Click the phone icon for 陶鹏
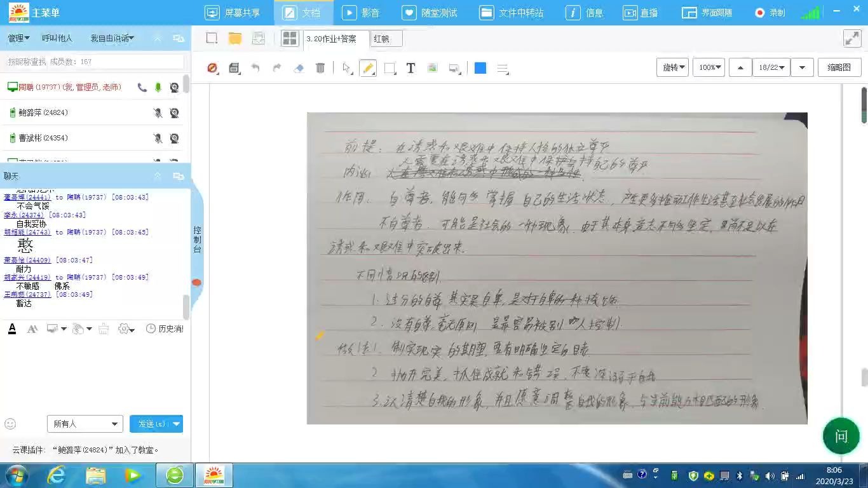The height and width of the screenshot is (488, 868). pos(142,87)
